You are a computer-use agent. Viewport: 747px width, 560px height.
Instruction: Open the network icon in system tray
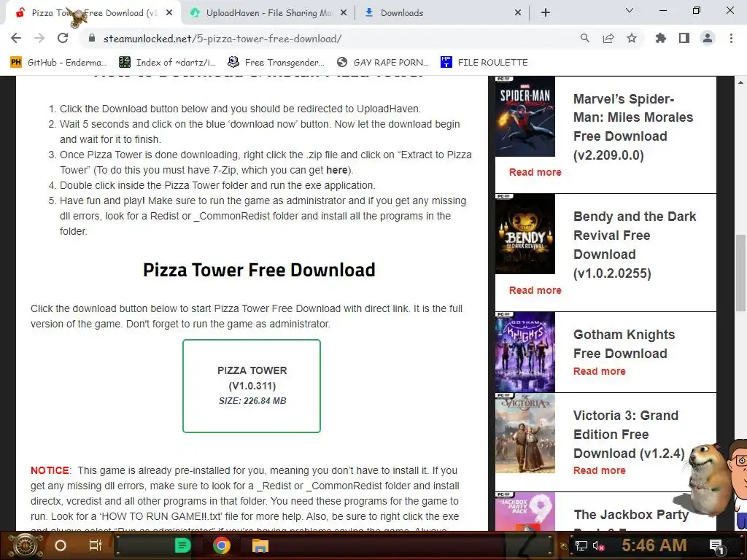581,545
